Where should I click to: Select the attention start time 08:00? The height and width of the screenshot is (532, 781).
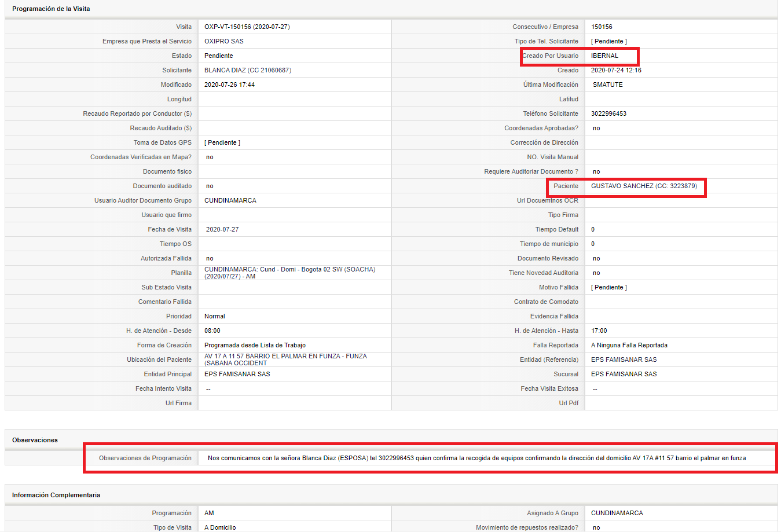[212, 331]
